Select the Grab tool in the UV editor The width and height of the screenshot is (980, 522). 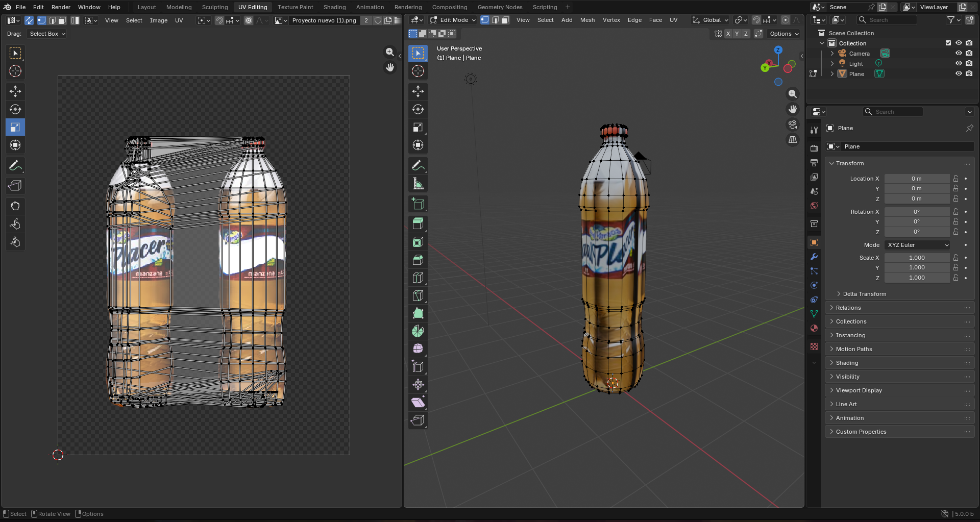(x=15, y=206)
